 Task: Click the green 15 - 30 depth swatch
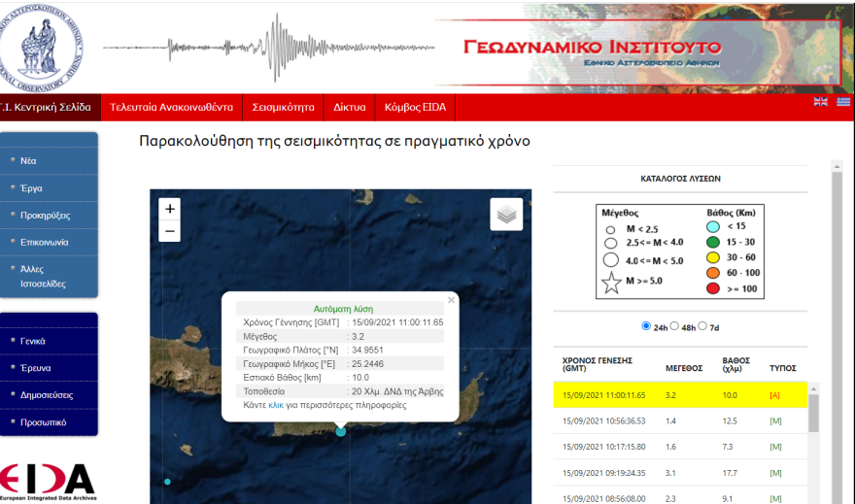pyautogui.click(x=713, y=242)
